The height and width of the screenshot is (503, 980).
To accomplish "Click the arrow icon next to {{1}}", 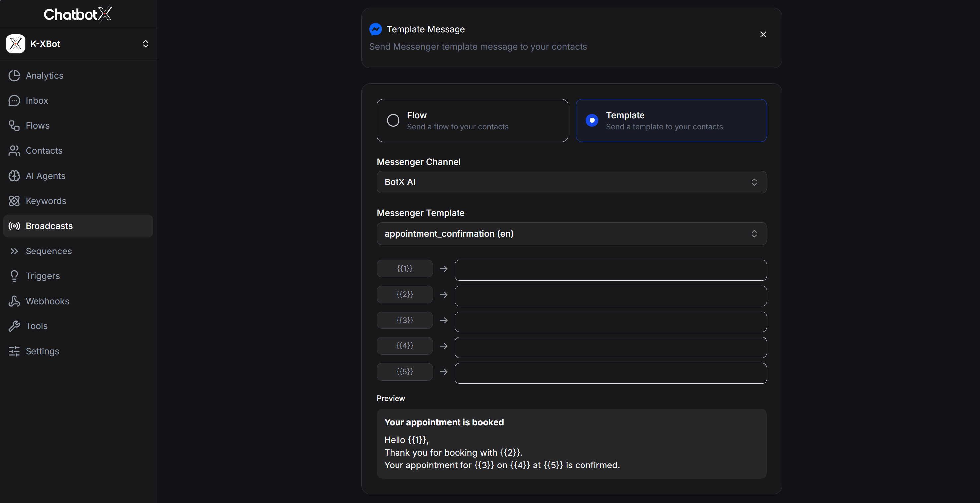I will [x=444, y=269].
